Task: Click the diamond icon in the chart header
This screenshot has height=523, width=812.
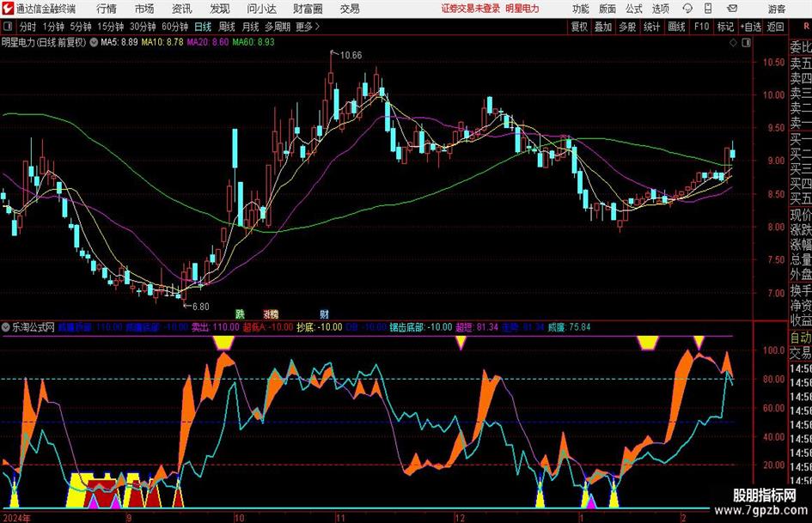Action: click(733, 43)
